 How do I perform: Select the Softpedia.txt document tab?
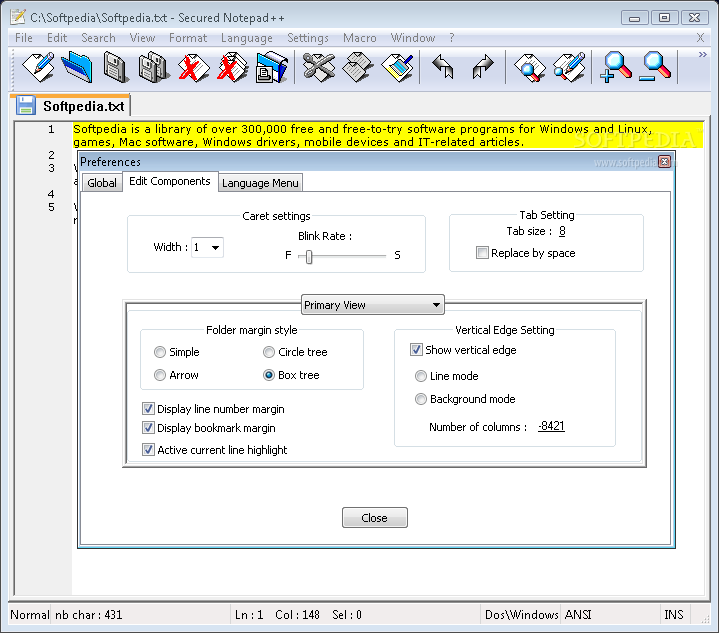click(x=71, y=106)
